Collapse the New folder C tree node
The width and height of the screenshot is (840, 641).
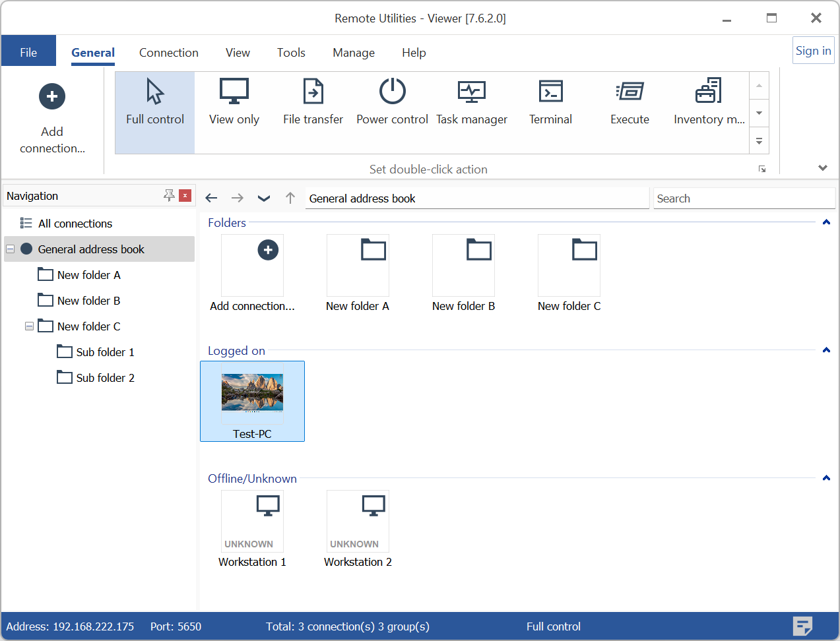click(29, 326)
